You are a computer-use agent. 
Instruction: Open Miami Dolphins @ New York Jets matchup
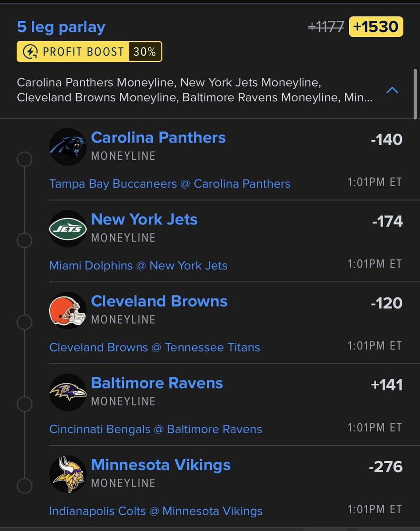pos(138,265)
